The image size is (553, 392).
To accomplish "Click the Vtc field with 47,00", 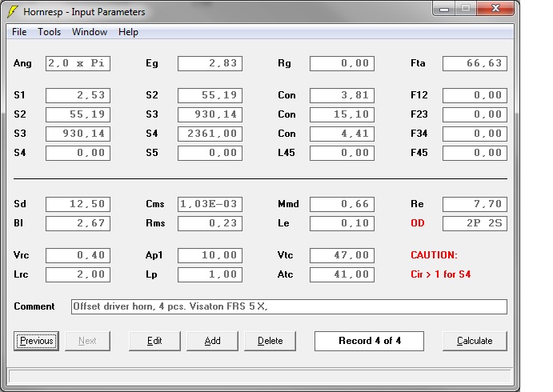I will [x=342, y=255].
